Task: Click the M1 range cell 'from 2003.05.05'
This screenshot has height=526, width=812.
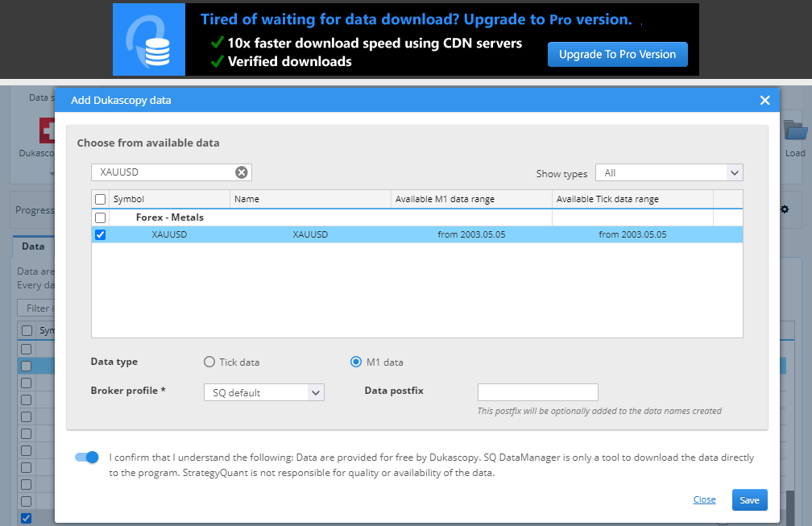Action: click(471, 234)
